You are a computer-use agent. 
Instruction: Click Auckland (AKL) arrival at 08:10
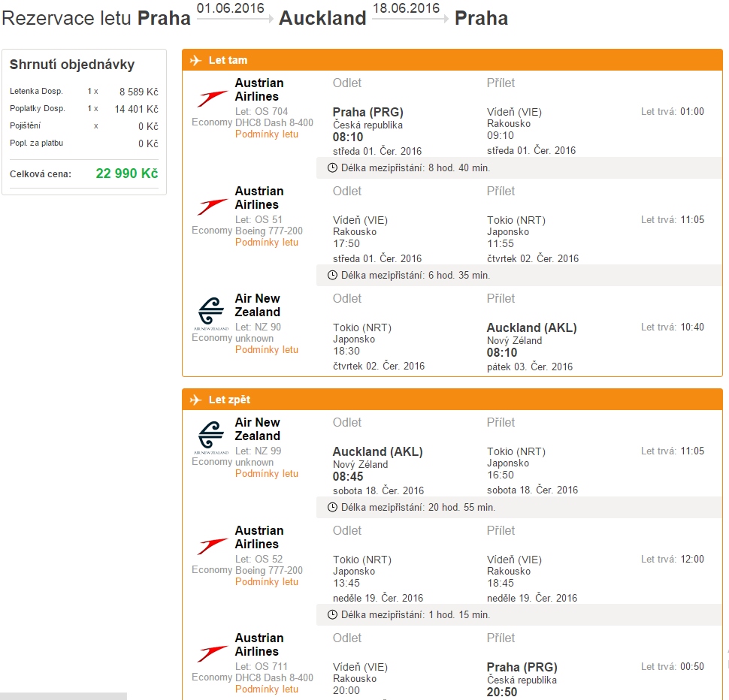531,328
